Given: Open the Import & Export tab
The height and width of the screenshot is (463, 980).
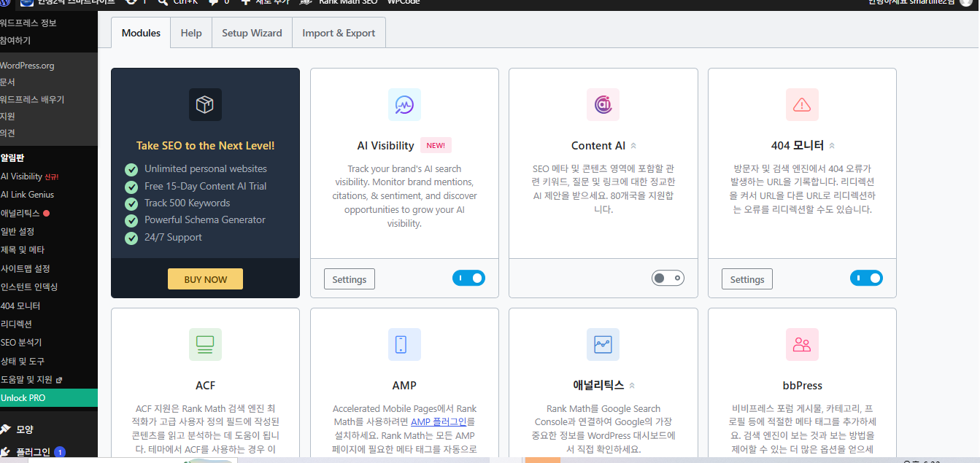Looking at the screenshot, I should tap(339, 33).
